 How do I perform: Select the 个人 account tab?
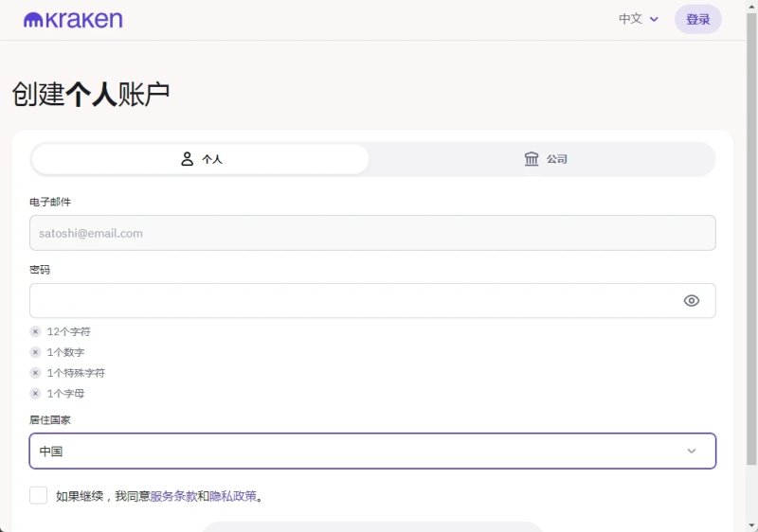tap(200, 159)
